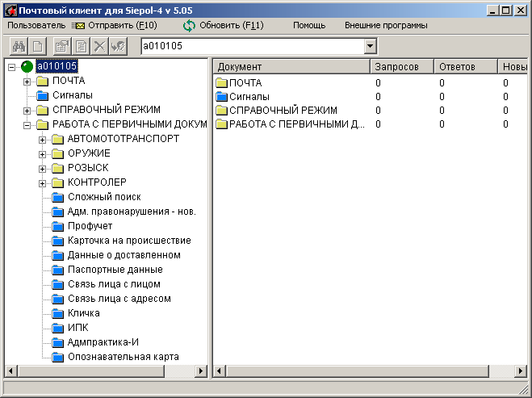Viewport: 532px width, 398px height.
Task: Click the Профучет blue folder icon
Action: 57,226
